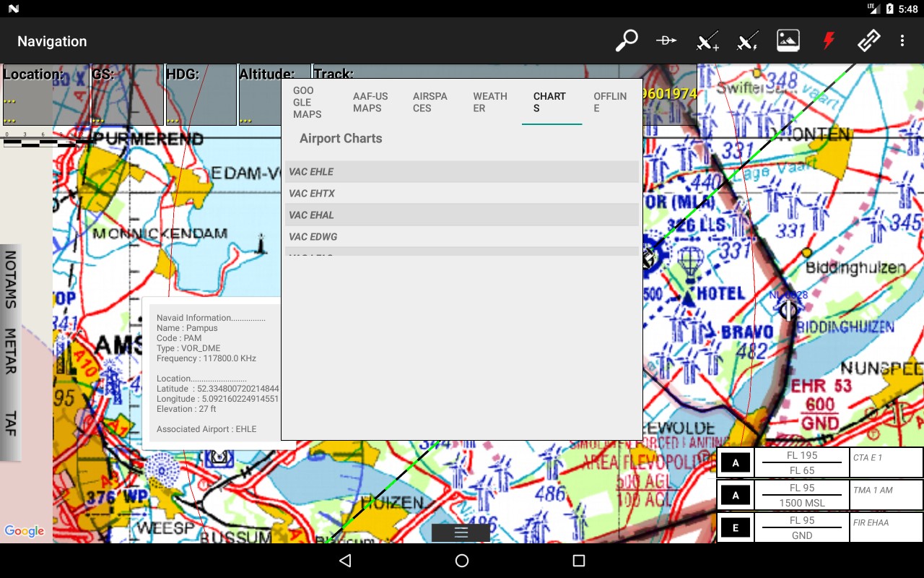Select the Direct-To navigation icon

(666, 40)
